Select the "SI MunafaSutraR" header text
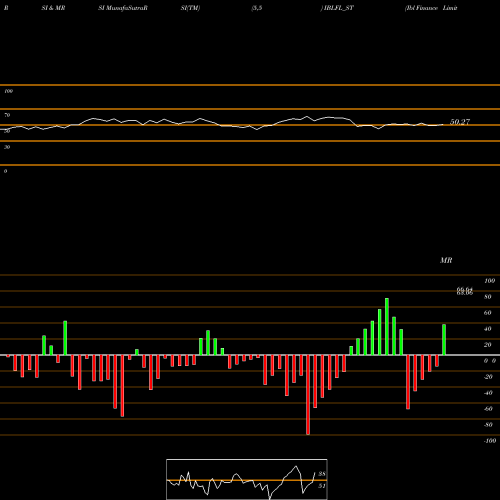 [x=123, y=8]
